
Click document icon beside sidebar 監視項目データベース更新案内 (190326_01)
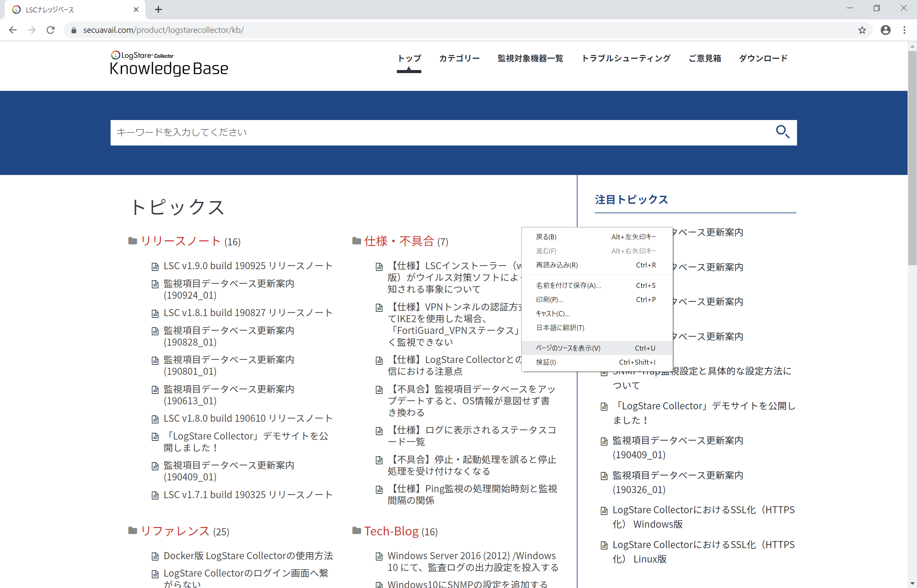(x=604, y=476)
